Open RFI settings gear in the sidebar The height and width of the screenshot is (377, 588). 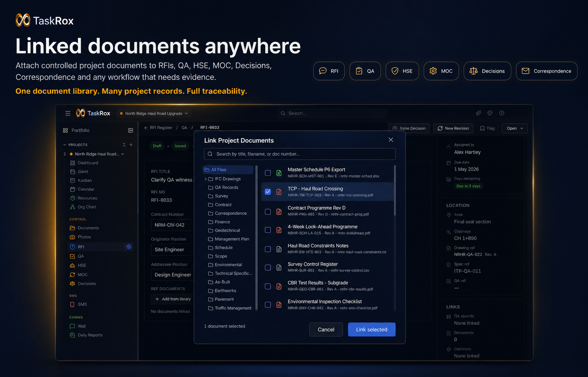(129, 247)
